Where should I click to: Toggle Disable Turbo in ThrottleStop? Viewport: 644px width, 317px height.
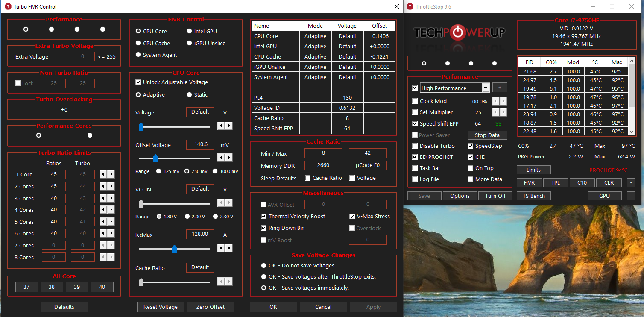(415, 146)
